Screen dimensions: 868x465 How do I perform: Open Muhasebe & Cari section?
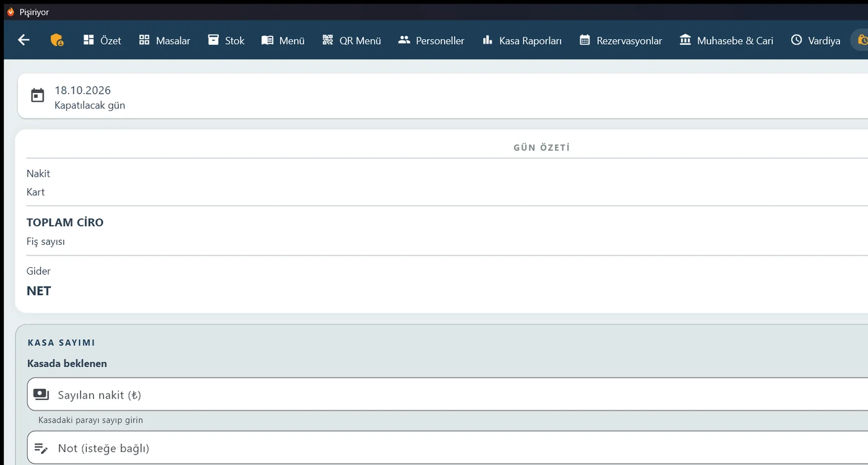point(727,40)
